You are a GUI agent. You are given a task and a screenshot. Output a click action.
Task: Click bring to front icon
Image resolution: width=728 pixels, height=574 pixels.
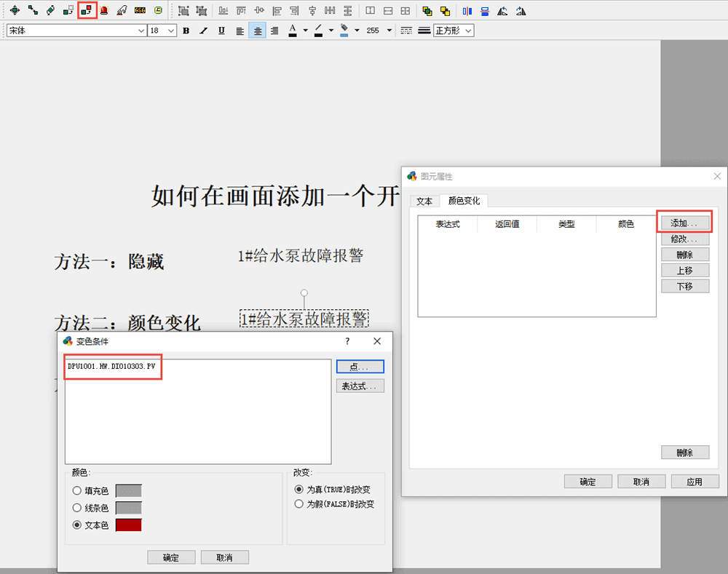pyautogui.click(x=427, y=11)
